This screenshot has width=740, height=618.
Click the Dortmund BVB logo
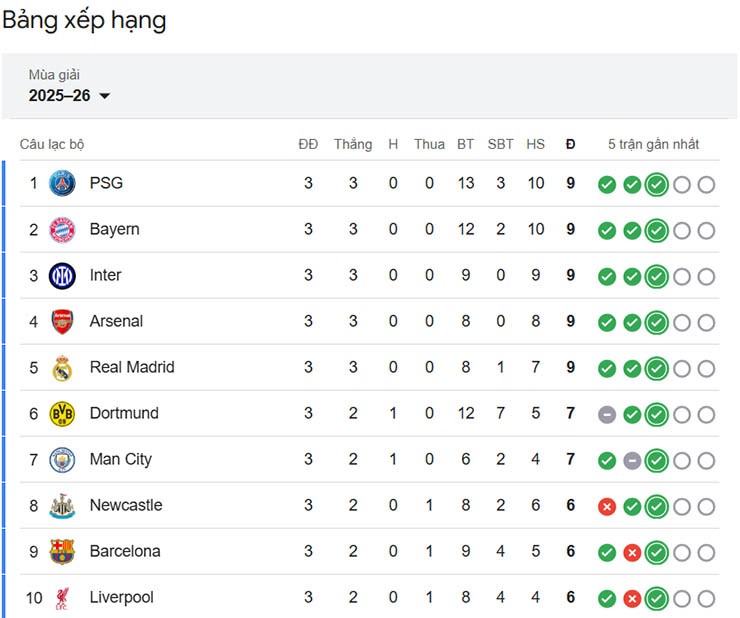click(x=62, y=414)
